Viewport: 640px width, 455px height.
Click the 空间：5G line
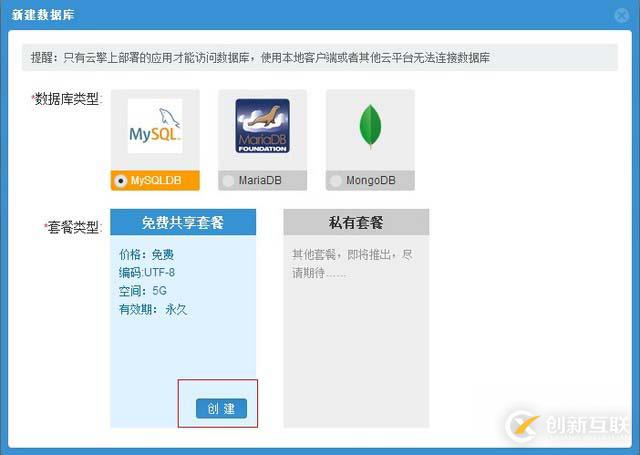click(143, 291)
